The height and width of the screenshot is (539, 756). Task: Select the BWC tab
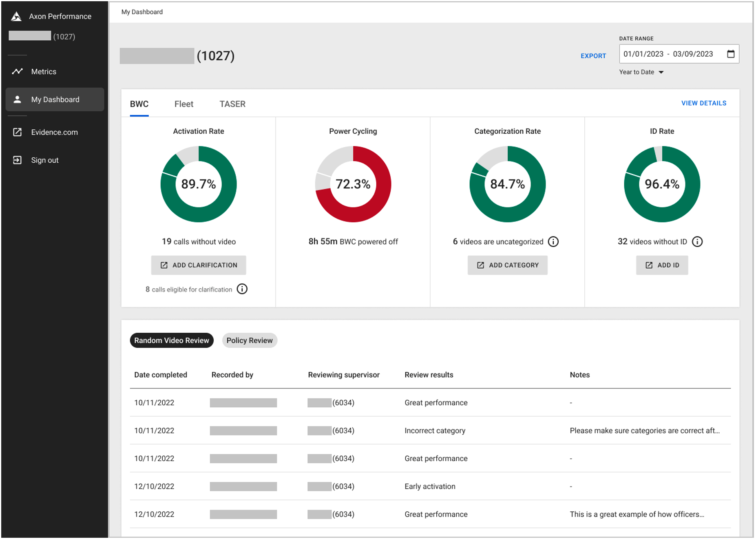(139, 104)
